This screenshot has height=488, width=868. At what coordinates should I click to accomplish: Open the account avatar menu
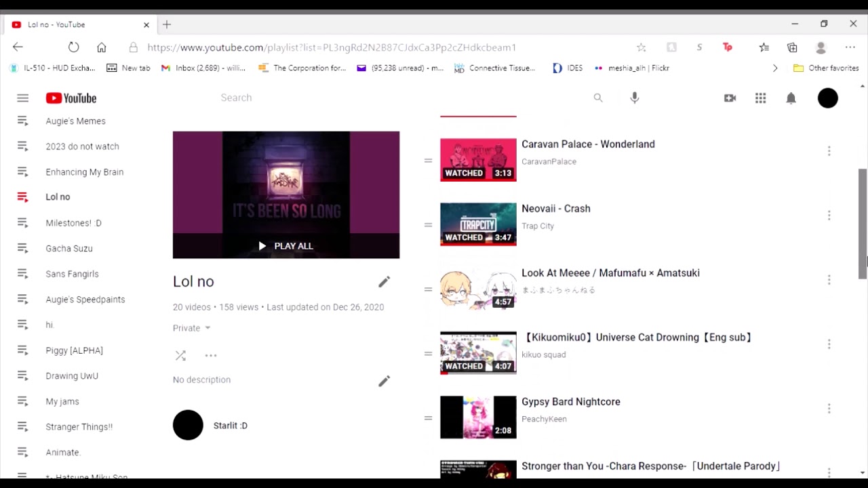pyautogui.click(x=827, y=98)
